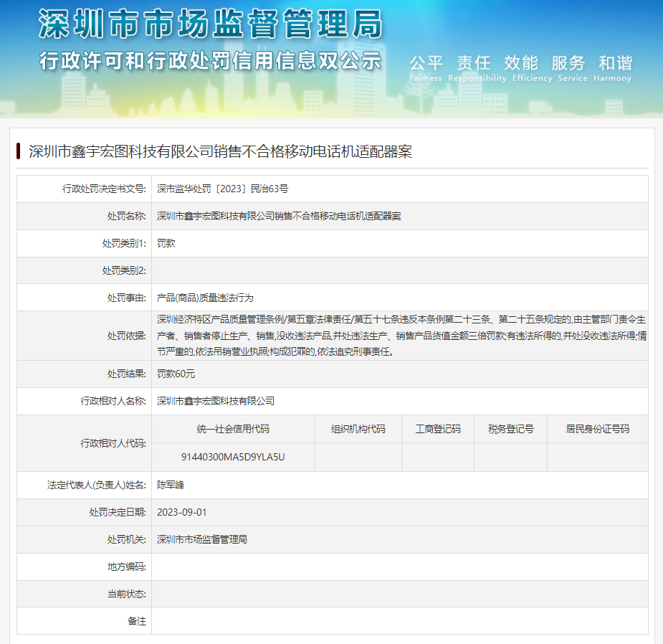Click the page heading ending in 适配器案
Screen dimensions: 663x644
(220, 151)
